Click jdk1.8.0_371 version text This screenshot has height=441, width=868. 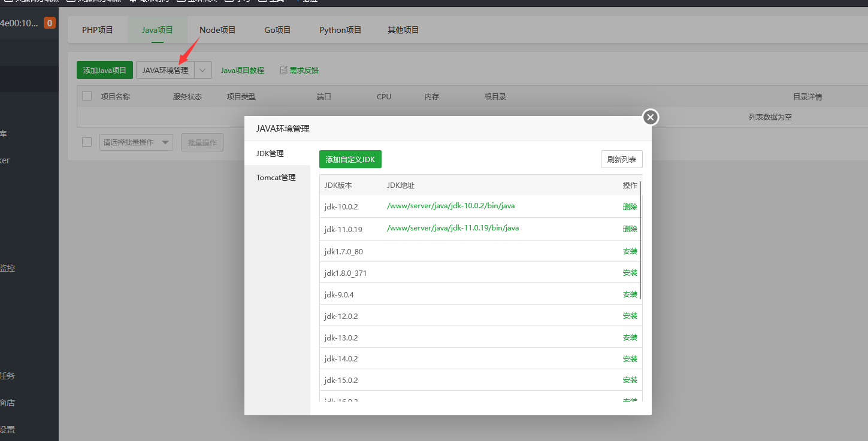[346, 273]
